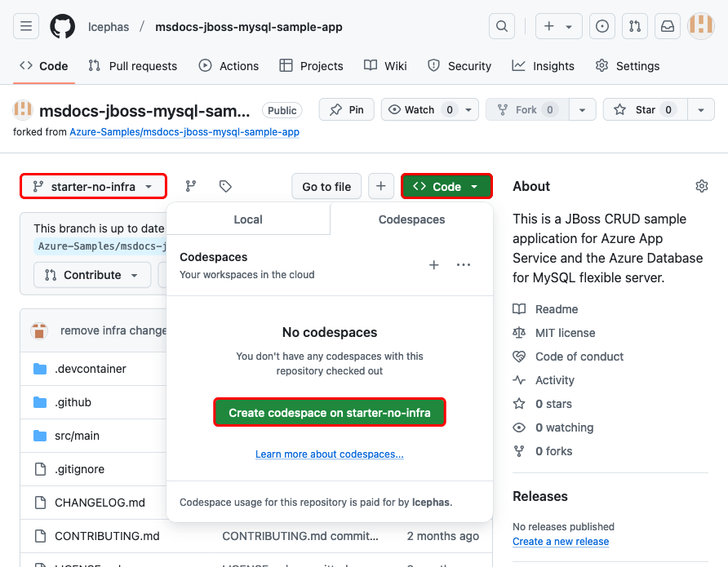Image resolution: width=728 pixels, height=567 pixels.
Task: Click the GitHub logo in the header
Action: (62, 25)
